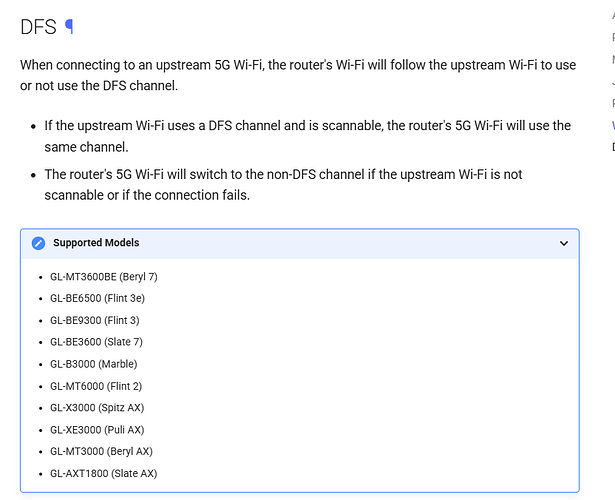Choose the GL-XE3000 (Puli AX) item

[x=97, y=430]
